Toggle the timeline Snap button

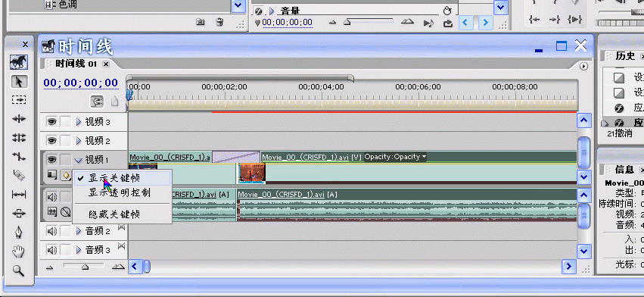[97, 101]
